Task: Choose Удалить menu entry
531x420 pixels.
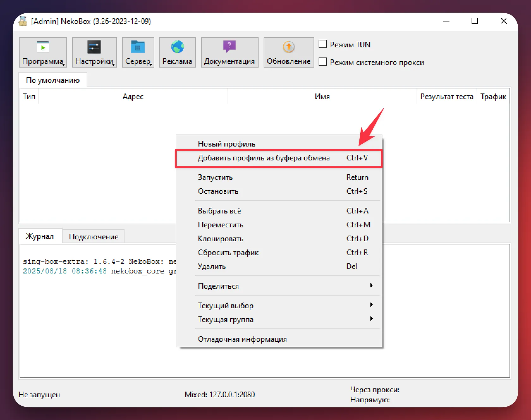Action: [279, 266]
